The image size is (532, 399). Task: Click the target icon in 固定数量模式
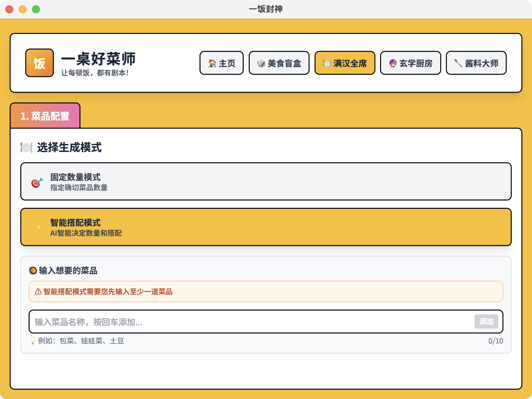click(37, 182)
